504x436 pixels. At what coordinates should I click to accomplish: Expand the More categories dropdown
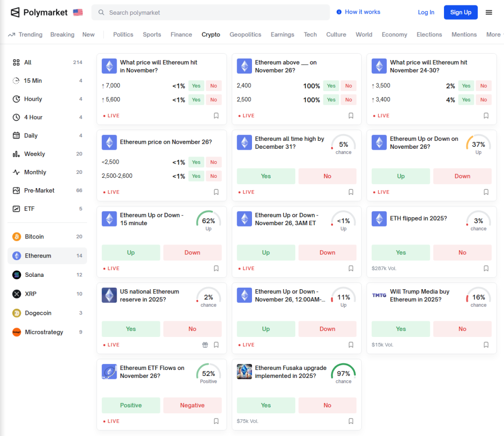point(494,34)
